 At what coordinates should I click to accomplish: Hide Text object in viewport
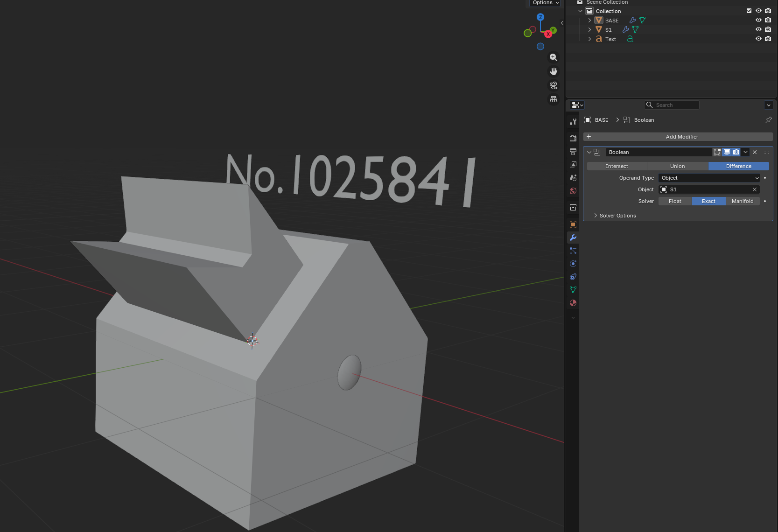(758, 39)
